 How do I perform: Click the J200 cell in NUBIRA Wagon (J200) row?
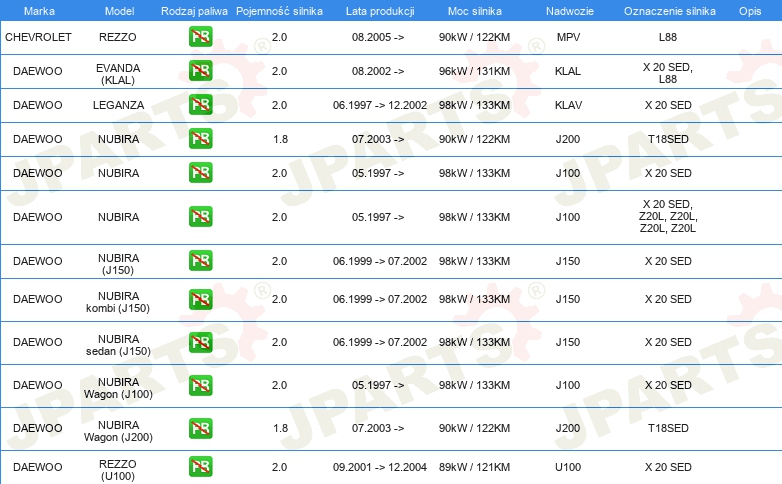tap(568, 428)
